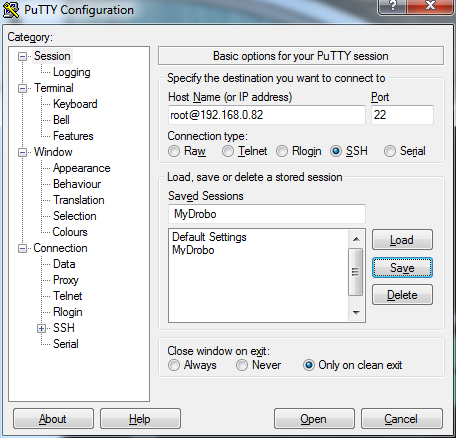Screen dimensions: 456x438
Task: Click the Delete session button
Action: point(402,295)
